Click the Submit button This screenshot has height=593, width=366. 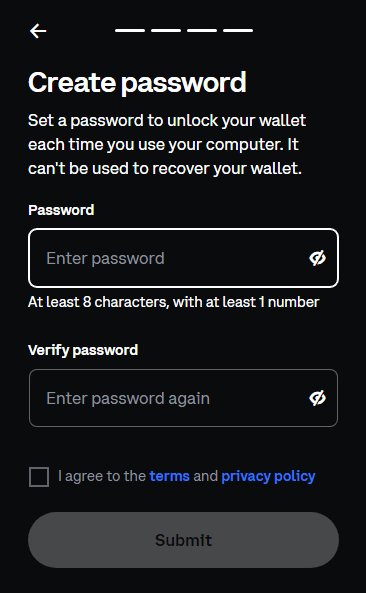pos(183,540)
